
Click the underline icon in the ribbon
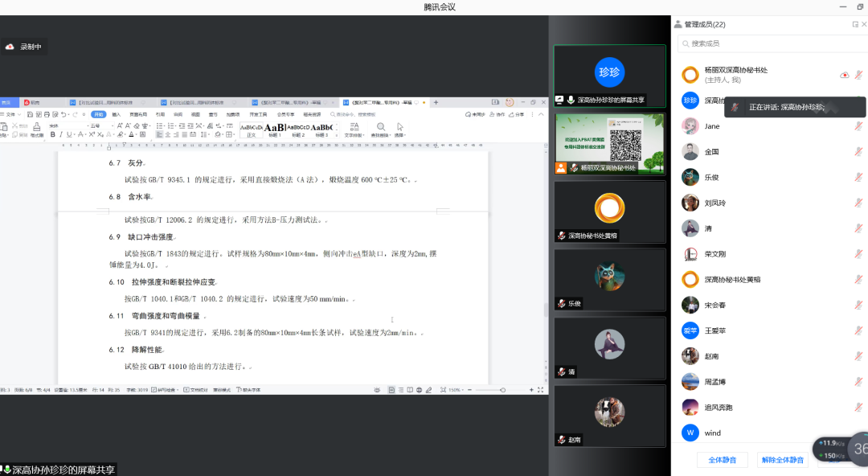coord(68,134)
